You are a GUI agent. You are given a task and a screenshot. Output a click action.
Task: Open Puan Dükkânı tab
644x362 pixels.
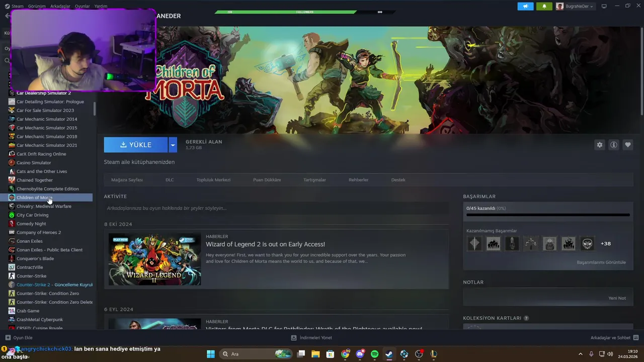(267, 180)
